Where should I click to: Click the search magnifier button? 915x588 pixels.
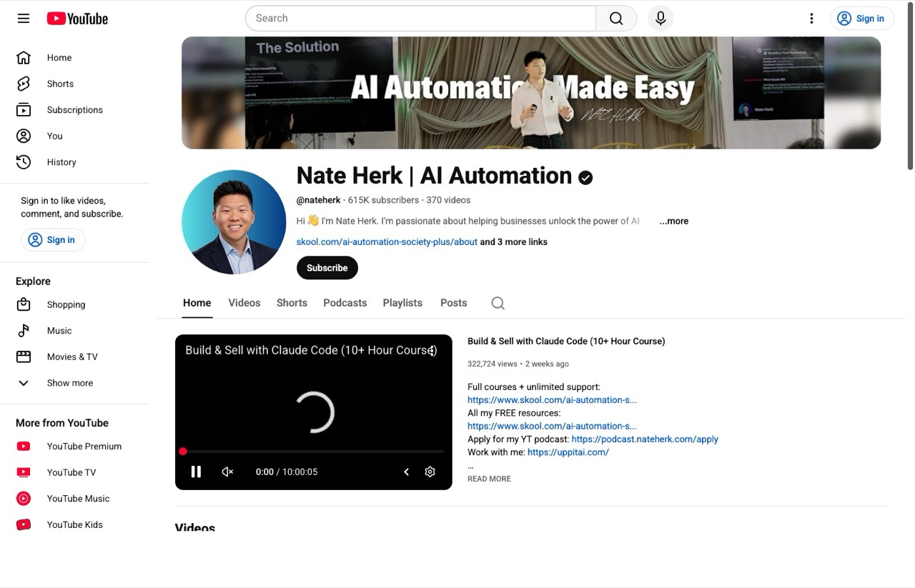click(x=616, y=19)
